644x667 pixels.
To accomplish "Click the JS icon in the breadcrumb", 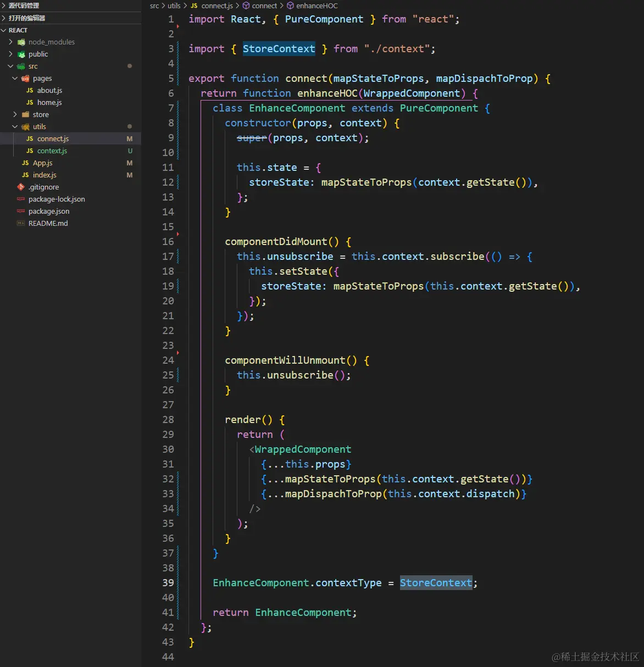I will 194,5.
